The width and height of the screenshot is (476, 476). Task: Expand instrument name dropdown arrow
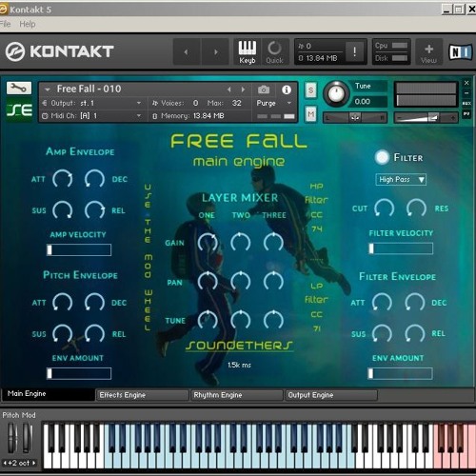(x=48, y=89)
